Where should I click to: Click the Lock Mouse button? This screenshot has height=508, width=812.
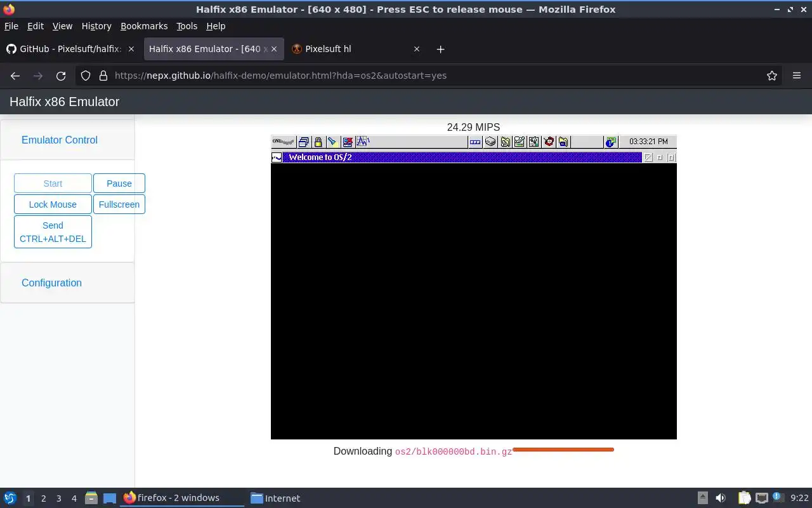(x=53, y=204)
